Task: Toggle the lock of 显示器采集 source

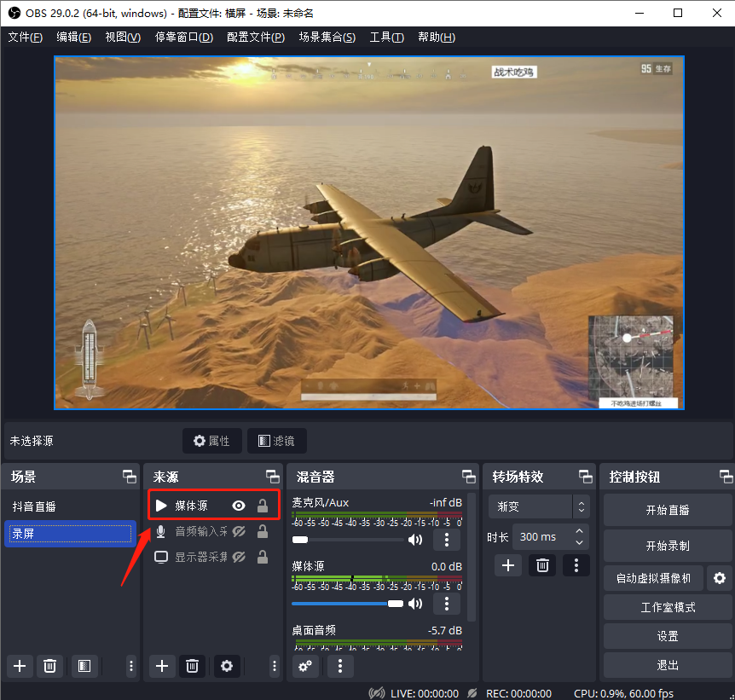Action: coord(263,557)
